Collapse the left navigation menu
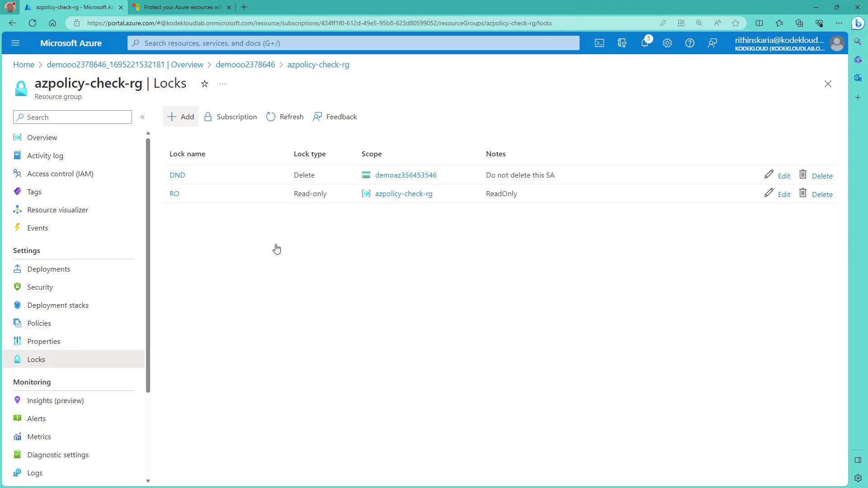Viewport: 868px width, 488px height. pyautogui.click(x=142, y=117)
